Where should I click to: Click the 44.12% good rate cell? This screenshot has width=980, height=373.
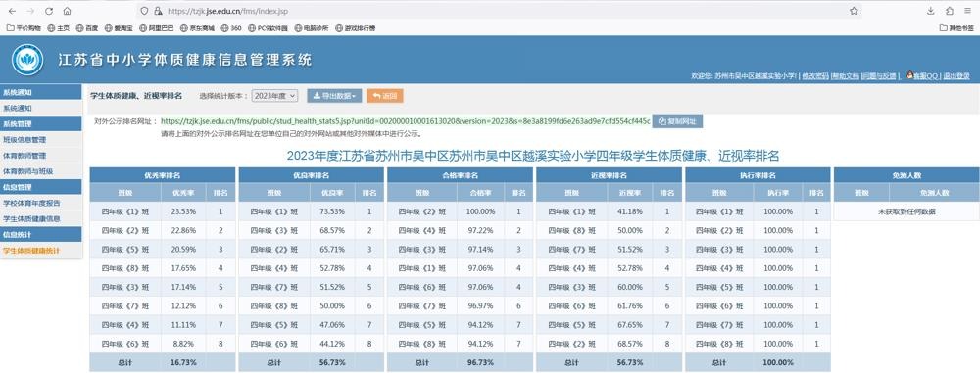point(332,344)
